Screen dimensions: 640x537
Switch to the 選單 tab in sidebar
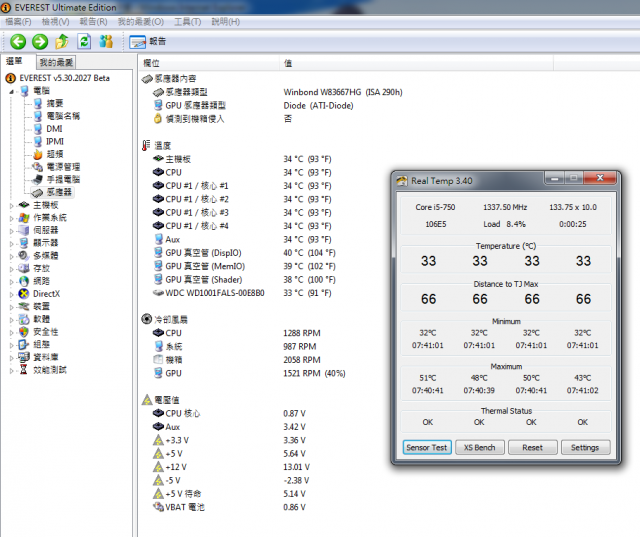pos(14,61)
